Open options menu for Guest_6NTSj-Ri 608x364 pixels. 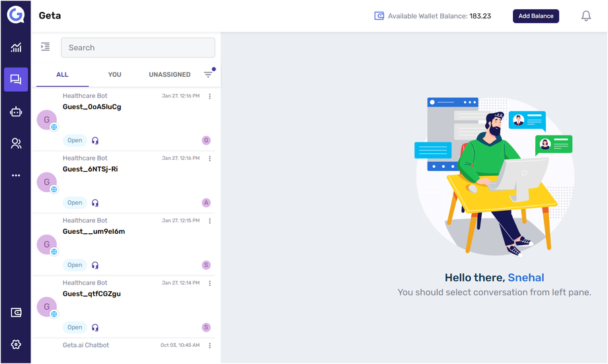point(210,159)
